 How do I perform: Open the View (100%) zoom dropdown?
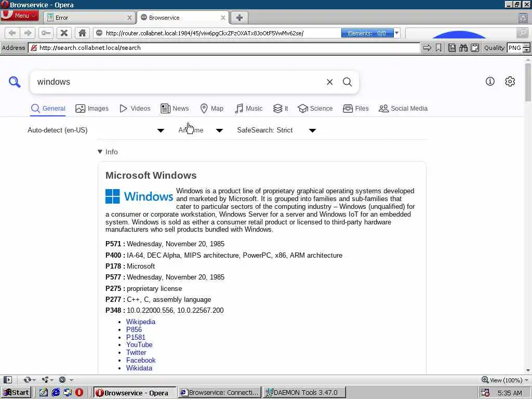click(505, 380)
